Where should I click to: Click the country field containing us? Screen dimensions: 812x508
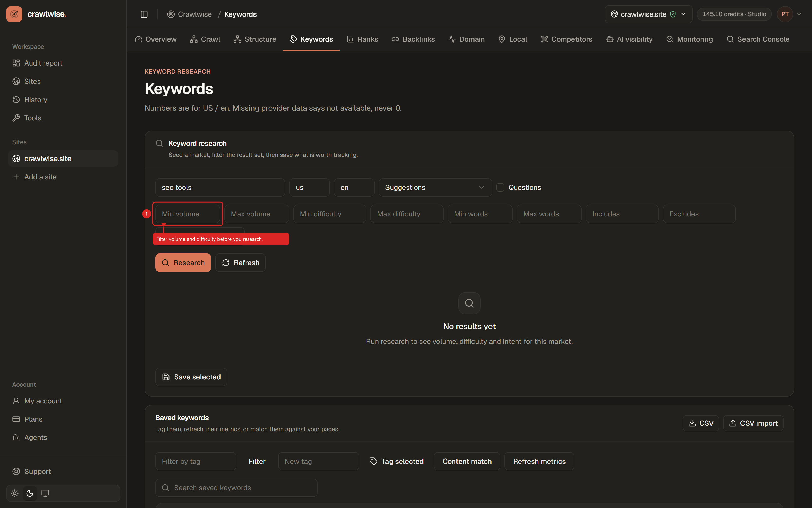pos(309,187)
